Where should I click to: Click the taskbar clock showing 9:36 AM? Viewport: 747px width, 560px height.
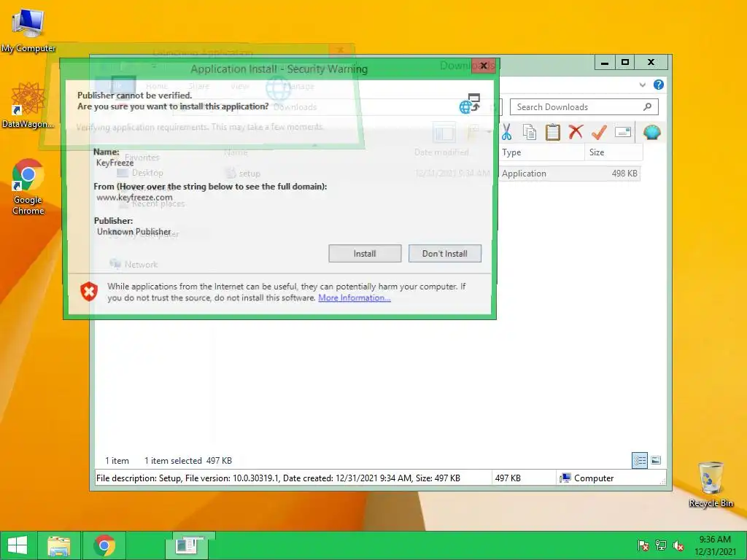pos(715,545)
